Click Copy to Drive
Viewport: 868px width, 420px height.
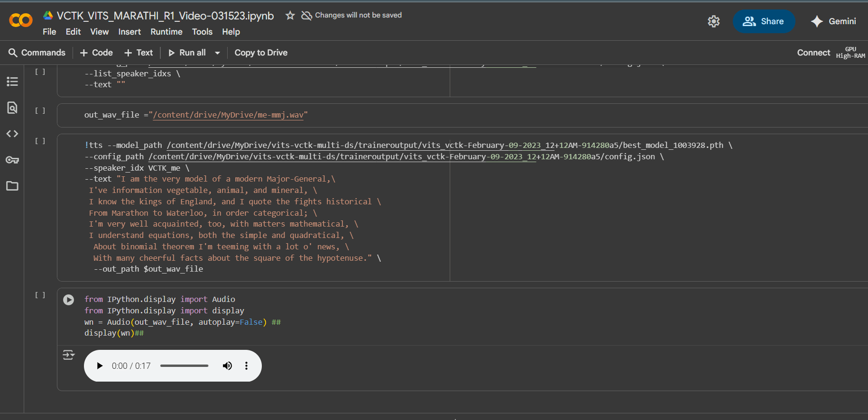[261, 53]
